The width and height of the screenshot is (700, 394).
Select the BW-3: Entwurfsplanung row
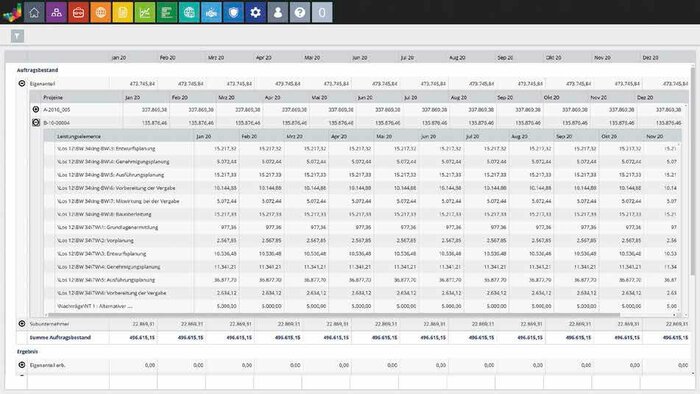point(362,149)
